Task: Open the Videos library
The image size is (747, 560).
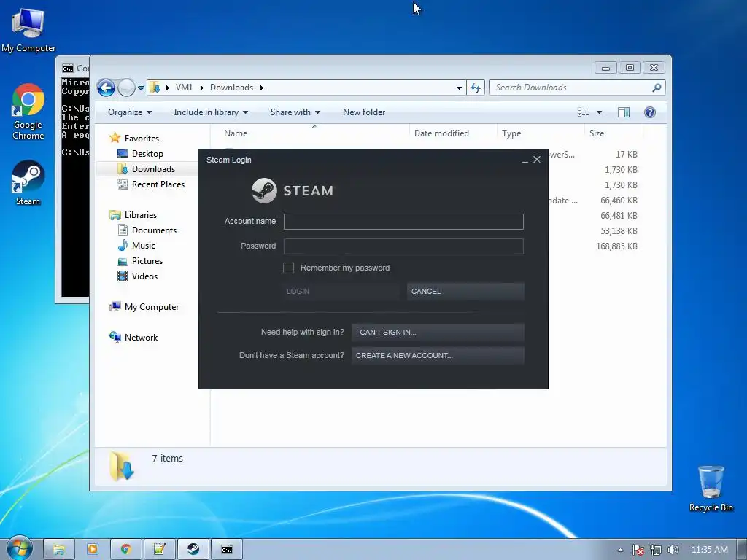Action: point(144,276)
